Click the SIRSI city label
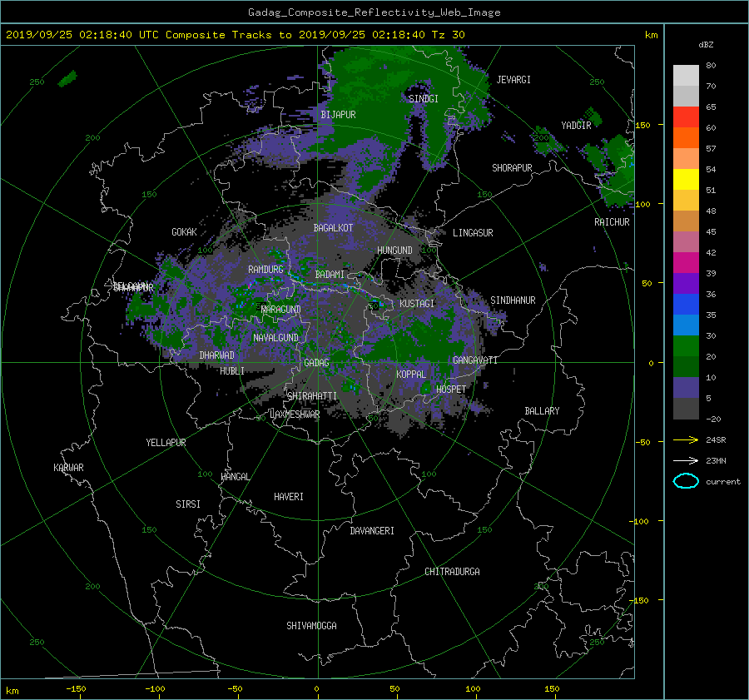The image size is (749, 700). [188, 504]
